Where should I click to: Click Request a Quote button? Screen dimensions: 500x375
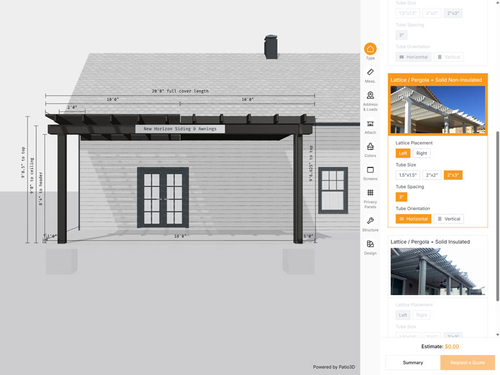pos(467,363)
